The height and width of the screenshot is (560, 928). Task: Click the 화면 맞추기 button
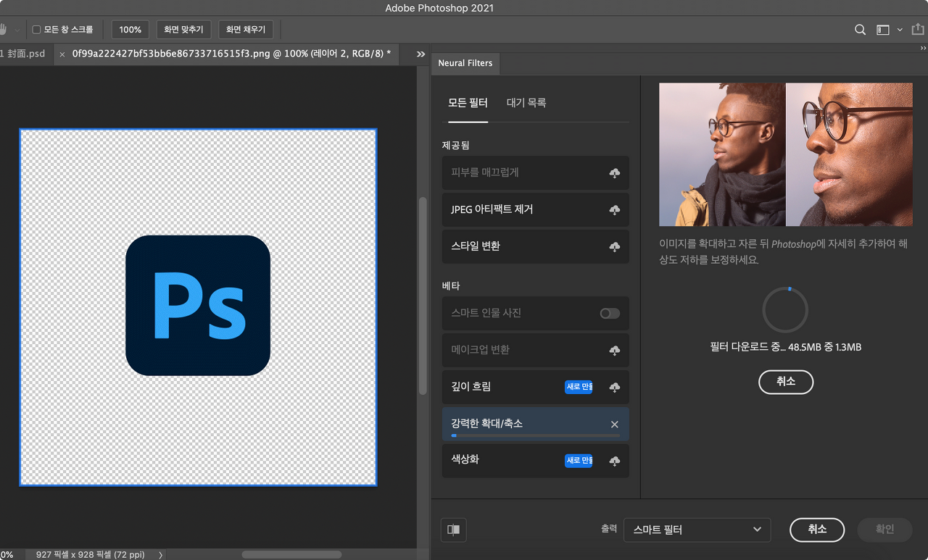point(184,30)
